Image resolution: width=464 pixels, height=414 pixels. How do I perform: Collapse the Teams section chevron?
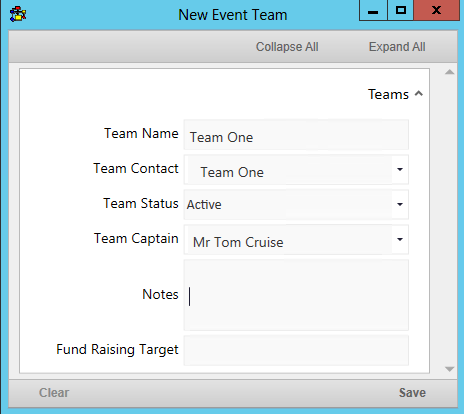(x=419, y=94)
